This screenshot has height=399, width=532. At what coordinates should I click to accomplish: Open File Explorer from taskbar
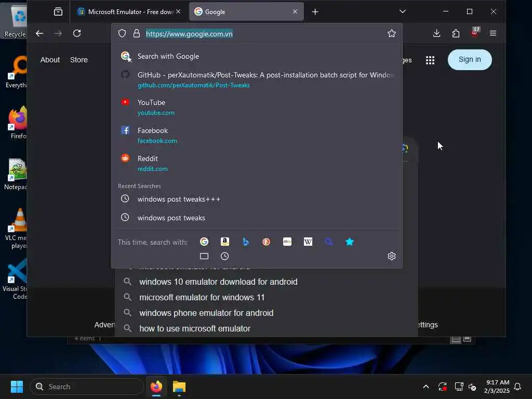pos(179,387)
